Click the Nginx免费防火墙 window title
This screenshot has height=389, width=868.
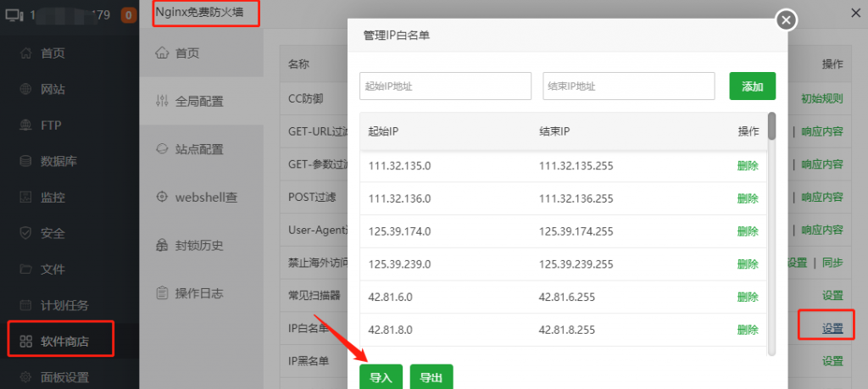click(199, 12)
